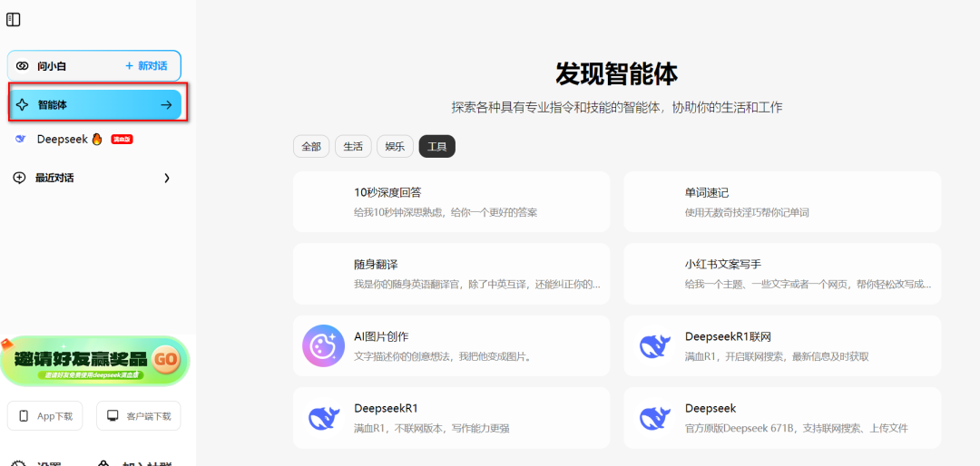Click 满血R1，不联网版本 description text
Screen dimensions: 980x466
432,429
